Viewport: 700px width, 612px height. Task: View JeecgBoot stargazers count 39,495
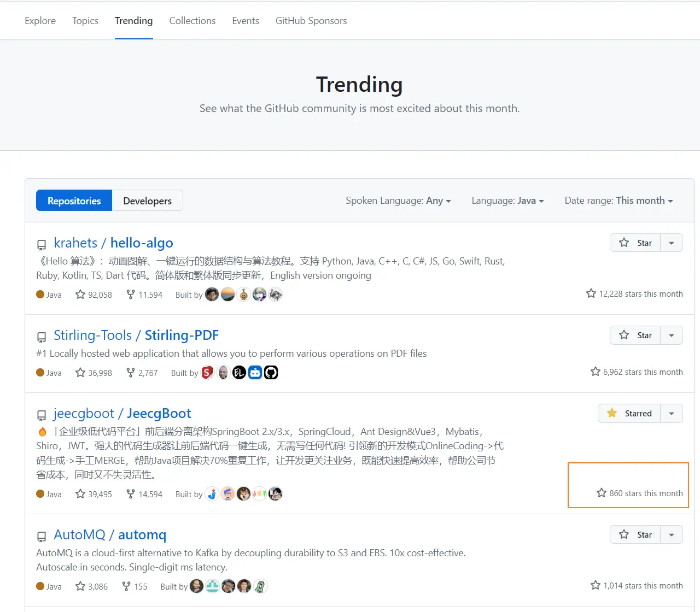click(94, 494)
